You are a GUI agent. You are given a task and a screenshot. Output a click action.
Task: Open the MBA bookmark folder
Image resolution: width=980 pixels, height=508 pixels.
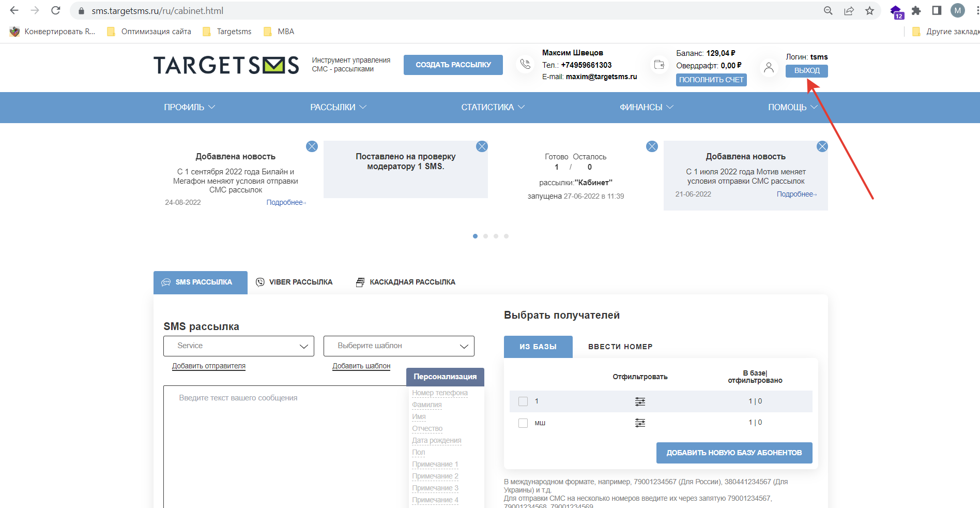(279, 32)
